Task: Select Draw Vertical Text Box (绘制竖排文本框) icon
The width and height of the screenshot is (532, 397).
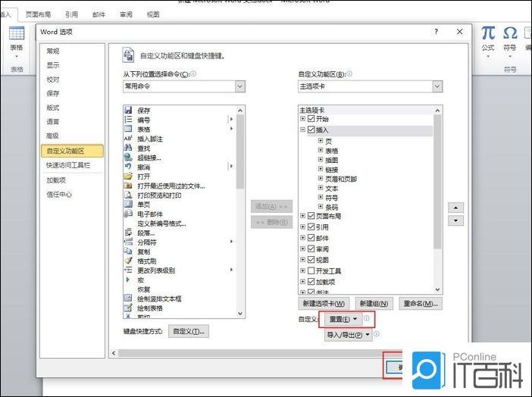Action: pos(128,299)
